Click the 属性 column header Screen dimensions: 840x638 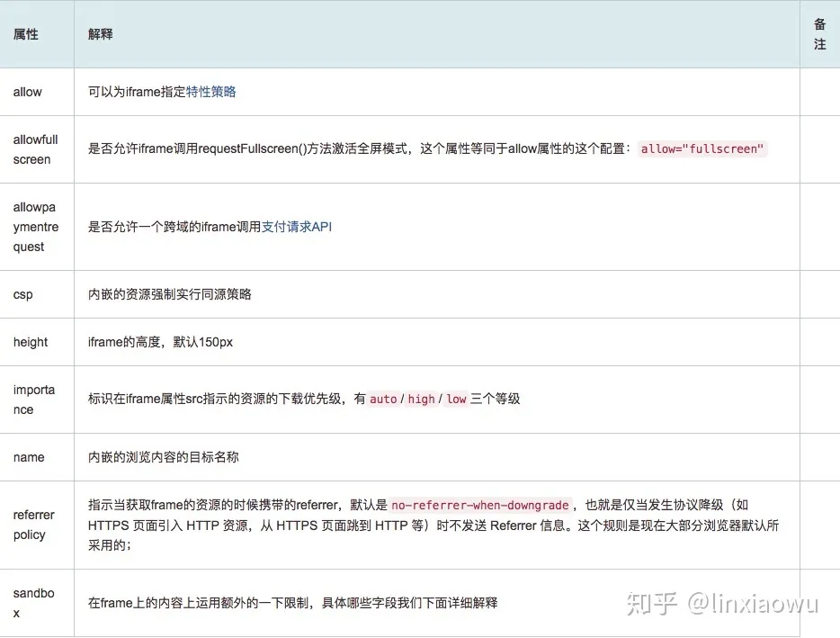tap(26, 34)
